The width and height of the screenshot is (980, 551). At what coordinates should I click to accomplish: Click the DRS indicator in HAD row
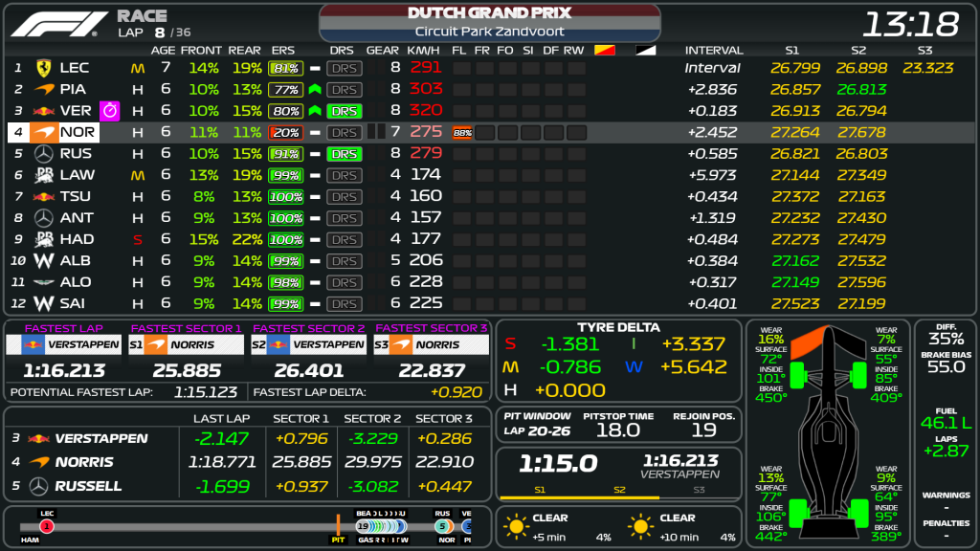(345, 239)
